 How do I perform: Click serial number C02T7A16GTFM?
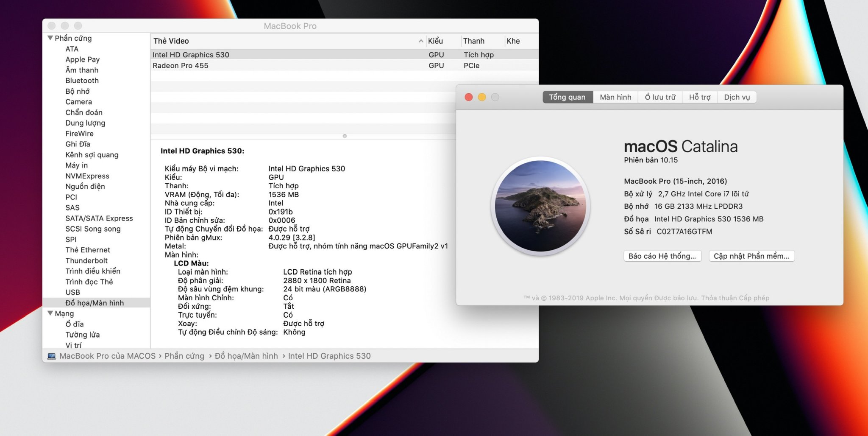pyautogui.click(x=684, y=232)
